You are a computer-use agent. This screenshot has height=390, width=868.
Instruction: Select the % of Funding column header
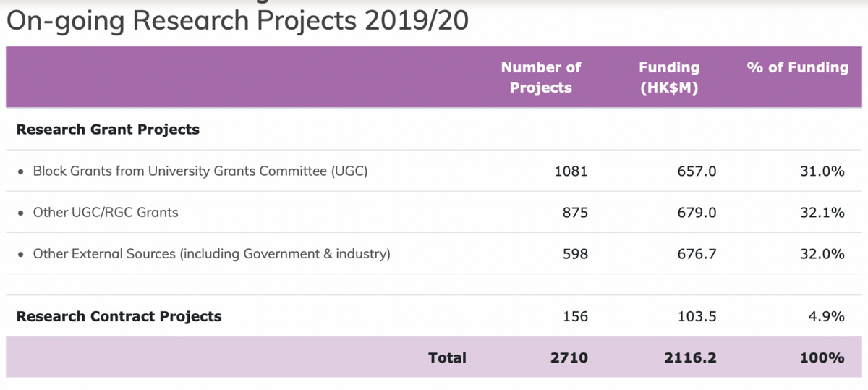coord(797,67)
